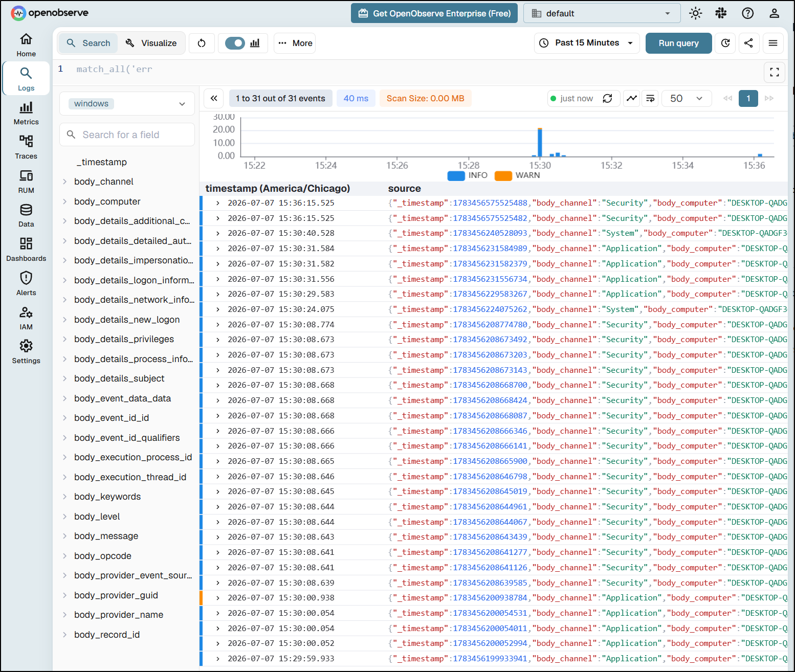Click the live refresh icon beside just now

(607, 98)
